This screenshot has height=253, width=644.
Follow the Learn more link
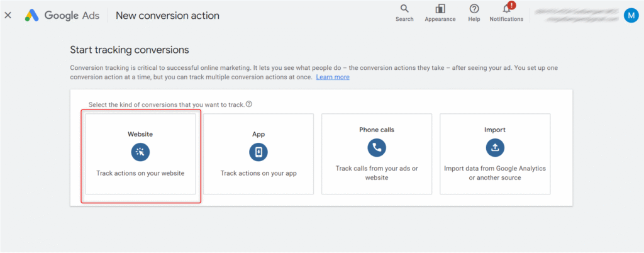coord(333,77)
